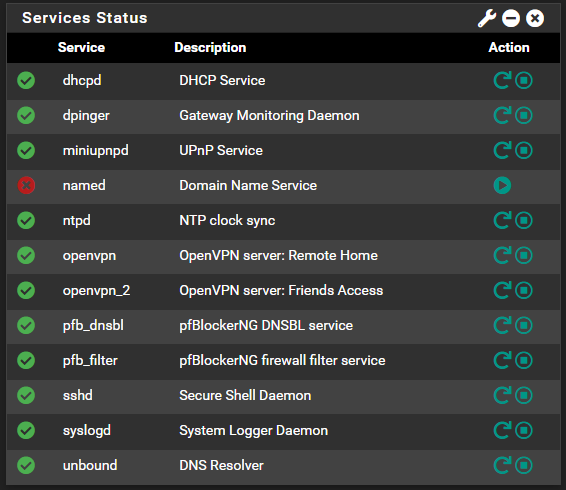This screenshot has width=566, height=490.
Task: Click the Description column header
Action: (x=210, y=48)
